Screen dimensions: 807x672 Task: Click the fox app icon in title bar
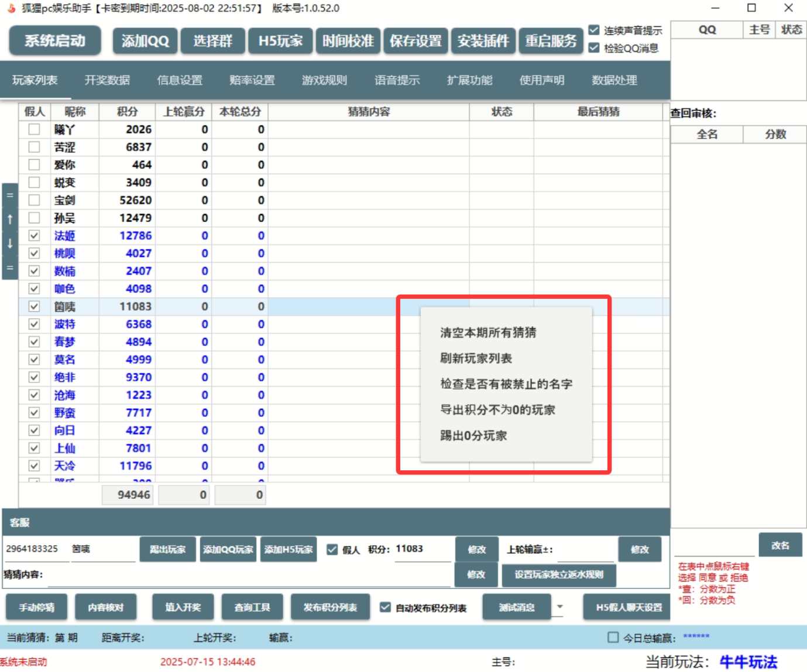point(11,8)
